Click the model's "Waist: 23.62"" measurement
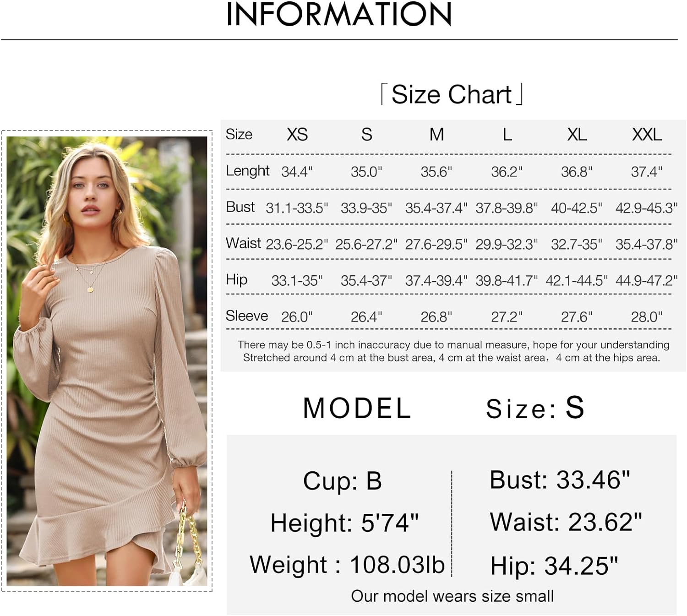The height and width of the screenshot is (616, 687). click(566, 522)
